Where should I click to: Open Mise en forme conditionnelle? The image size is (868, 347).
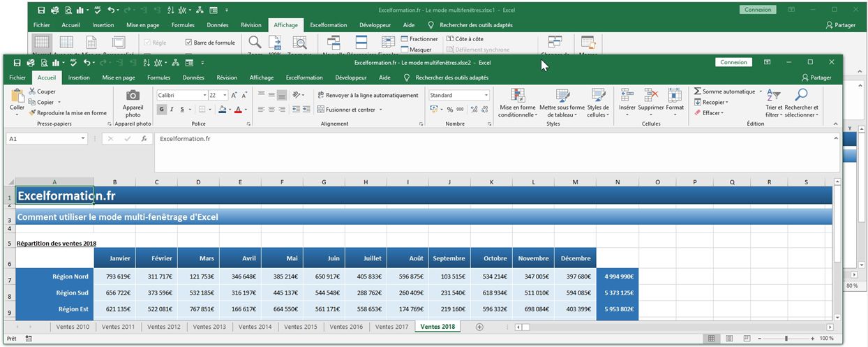click(517, 96)
